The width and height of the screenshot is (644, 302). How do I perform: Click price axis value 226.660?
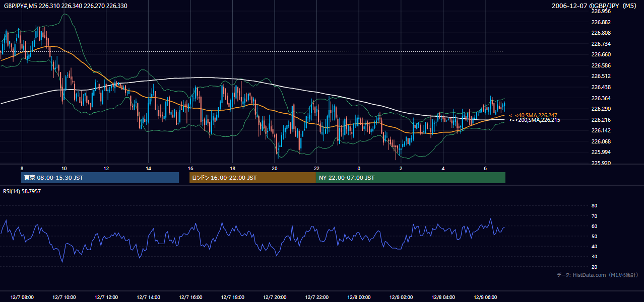tap(601, 54)
